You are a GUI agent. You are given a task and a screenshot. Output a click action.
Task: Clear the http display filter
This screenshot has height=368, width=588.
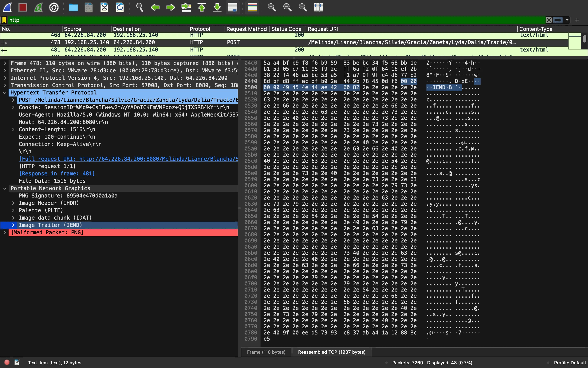coord(549,20)
